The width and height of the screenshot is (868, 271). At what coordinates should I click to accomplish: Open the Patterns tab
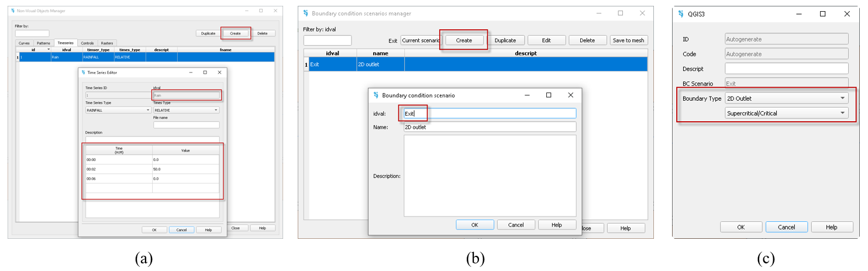(43, 43)
